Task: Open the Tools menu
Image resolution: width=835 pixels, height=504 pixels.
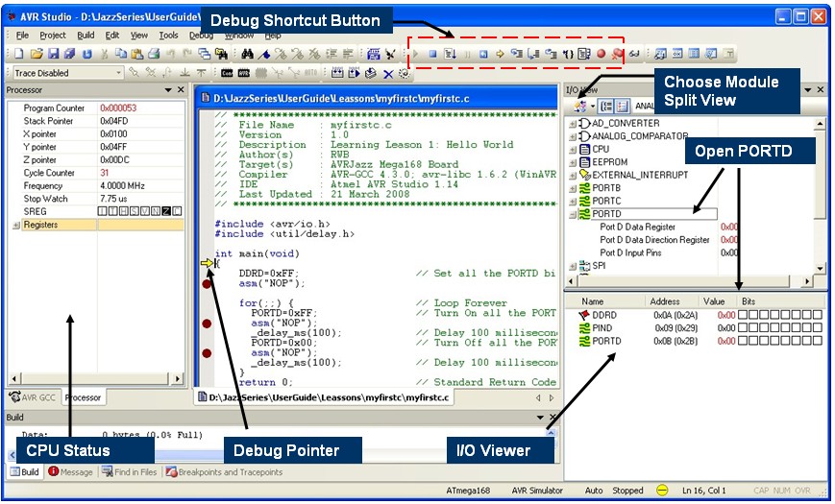Action: click(169, 36)
